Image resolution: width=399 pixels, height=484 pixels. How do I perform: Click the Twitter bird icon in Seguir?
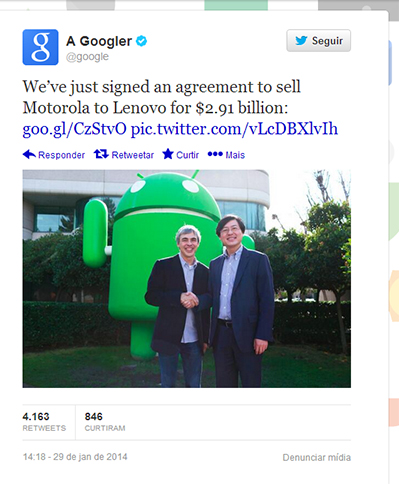coord(301,41)
